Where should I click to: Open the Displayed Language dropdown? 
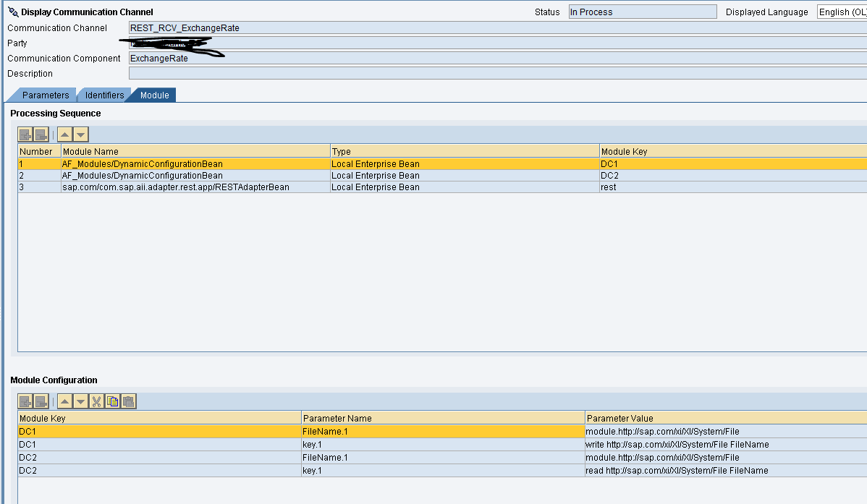(x=842, y=12)
